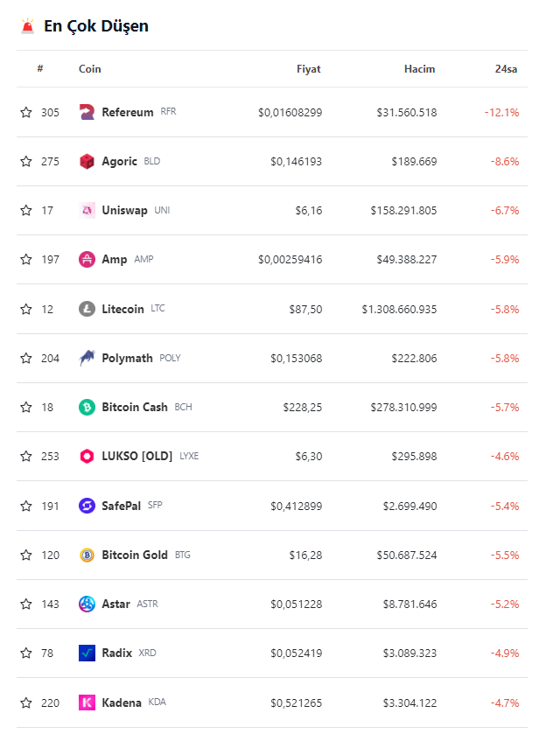The height and width of the screenshot is (741, 560).
Task: Sort by the # rank column header
Action: point(40,69)
